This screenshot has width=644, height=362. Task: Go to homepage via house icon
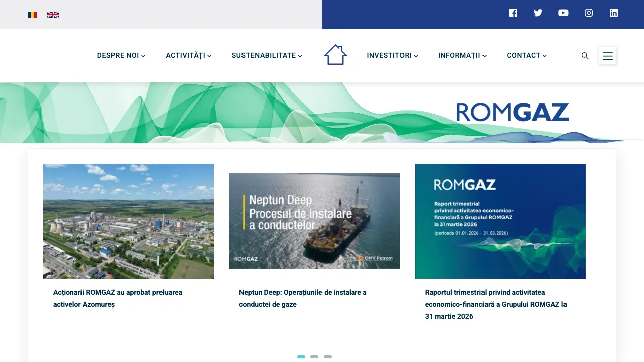(x=335, y=55)
